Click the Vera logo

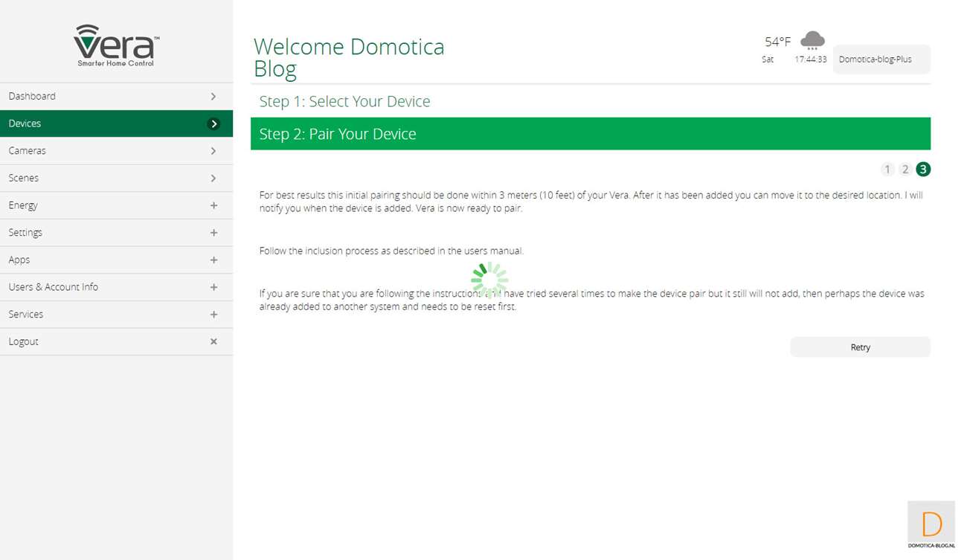116,45
